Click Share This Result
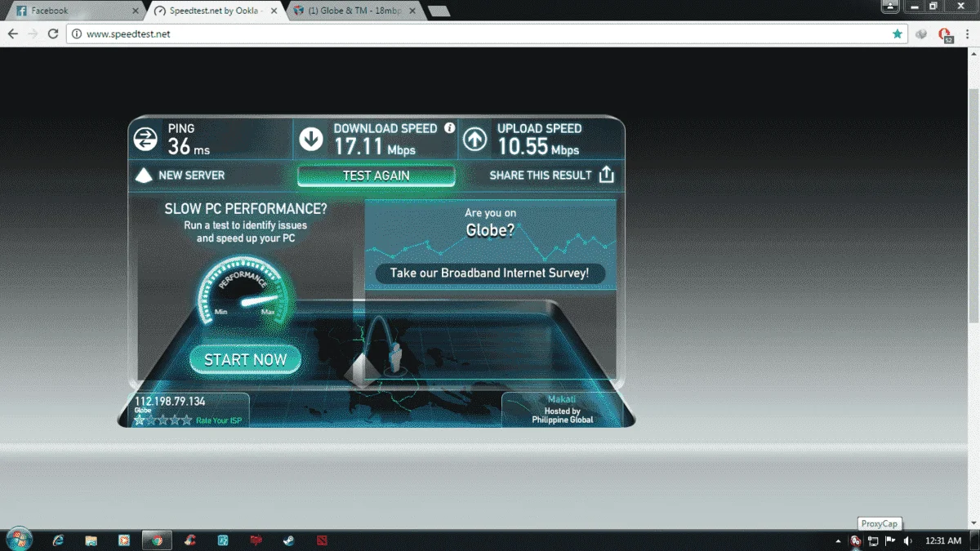The height and width of the screenshot is (551, 980). [x=551, y=175]
